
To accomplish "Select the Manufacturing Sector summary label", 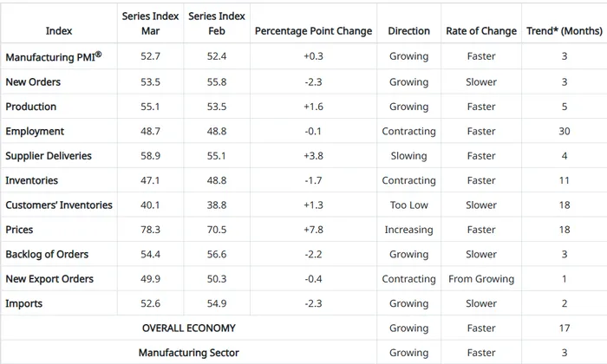I will click(189, 353).
